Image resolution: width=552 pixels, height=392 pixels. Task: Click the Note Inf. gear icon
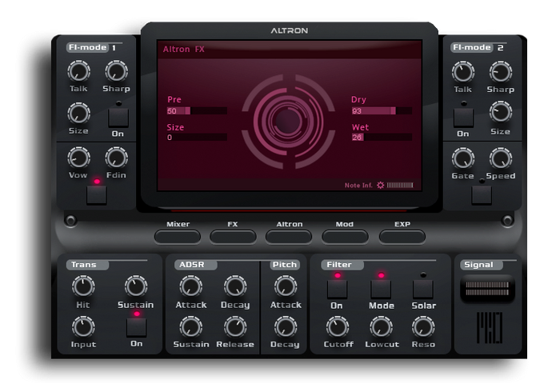click(x=381, y=185)
